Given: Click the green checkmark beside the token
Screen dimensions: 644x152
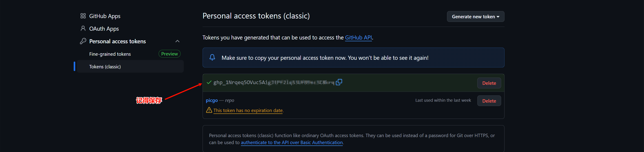Looking at the screenshot, I should [x=209, y=82].
